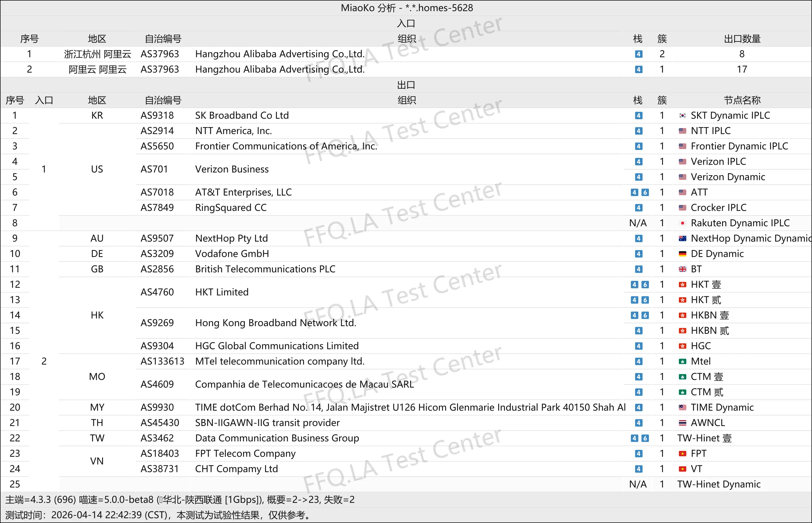Click the "NTT America, Inc." organization
This screenshot has height=523, width=812.
[x=234, y=131]
